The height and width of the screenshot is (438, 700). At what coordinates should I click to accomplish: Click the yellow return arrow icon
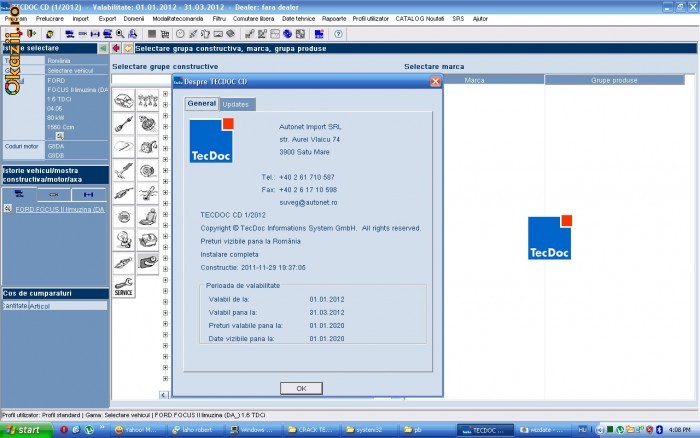point(128,48)
